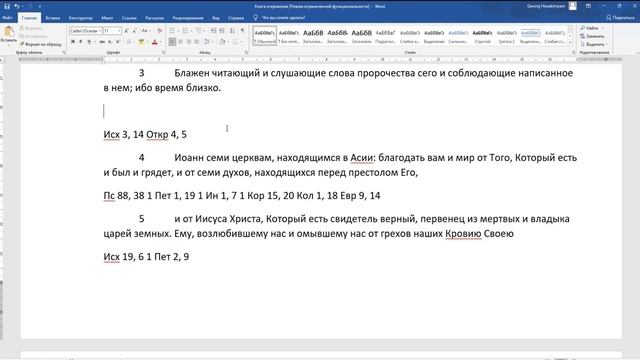Switch to the Review (Рецензирование) tab

click(x=188, y=18)
